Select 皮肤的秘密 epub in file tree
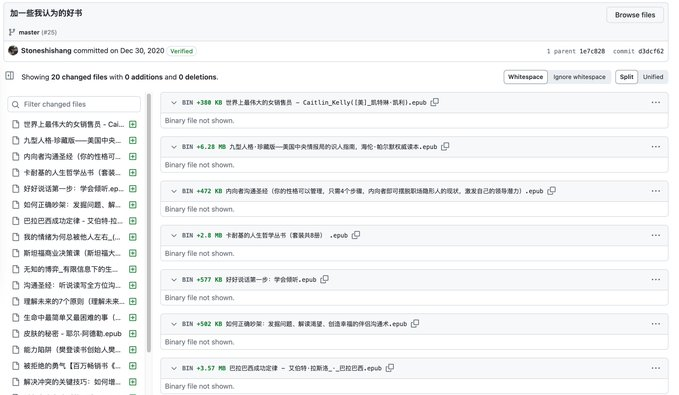 74,333
